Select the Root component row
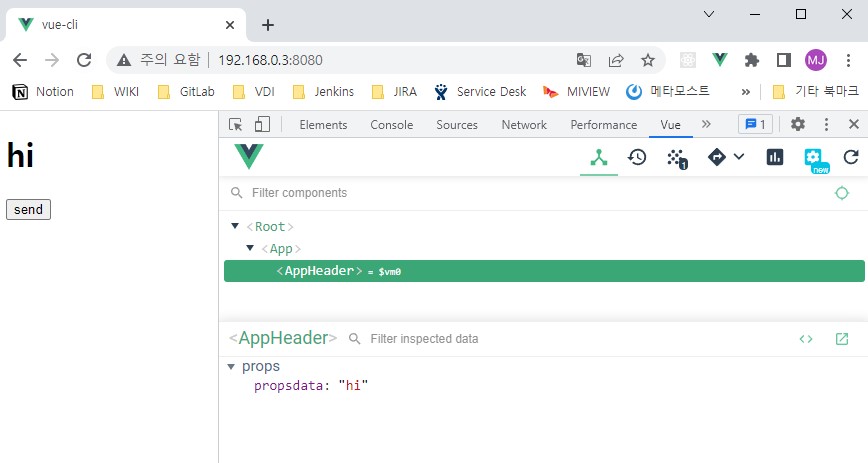This screenshot has height=463, width=868. pyautogui.click(x=544, y=227)
